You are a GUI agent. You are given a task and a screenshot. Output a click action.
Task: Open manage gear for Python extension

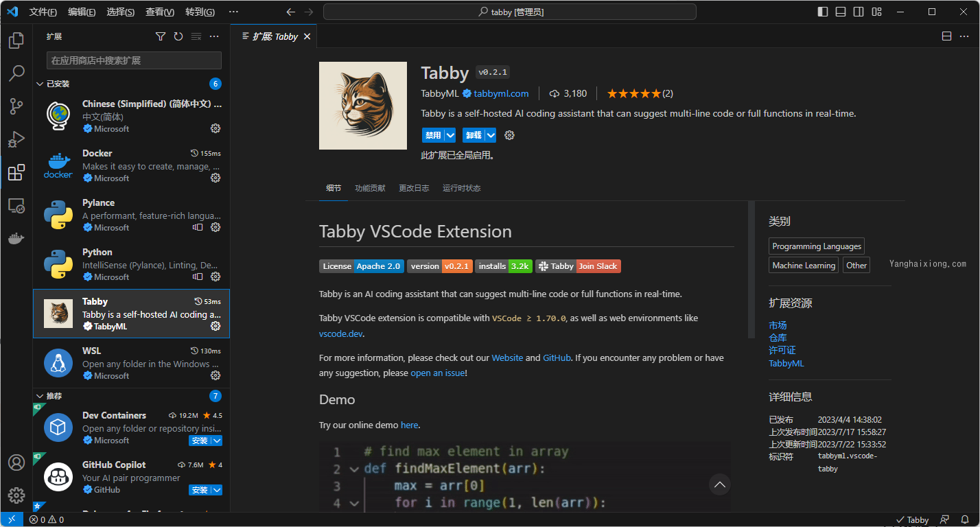pos(215,277)
